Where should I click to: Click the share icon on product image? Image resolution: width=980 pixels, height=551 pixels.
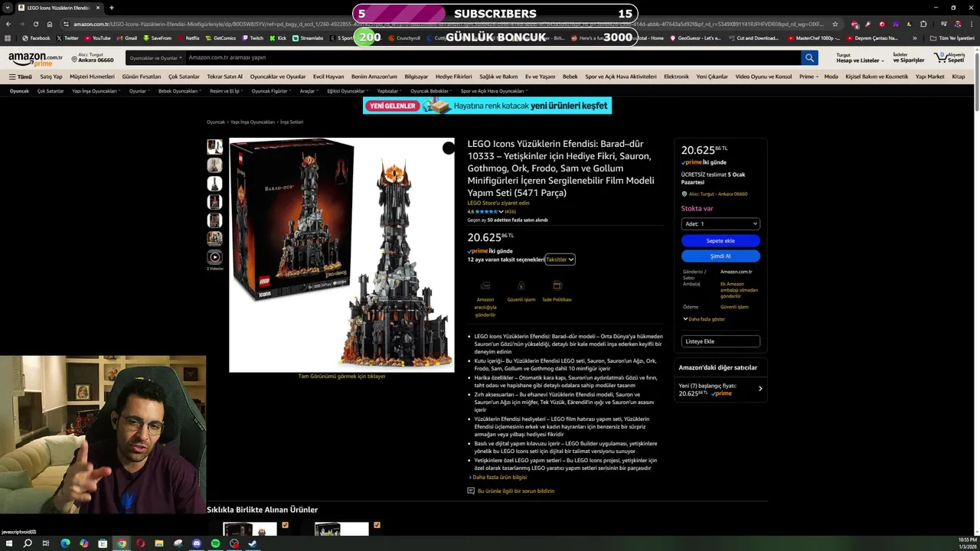(x=448, y=148)
